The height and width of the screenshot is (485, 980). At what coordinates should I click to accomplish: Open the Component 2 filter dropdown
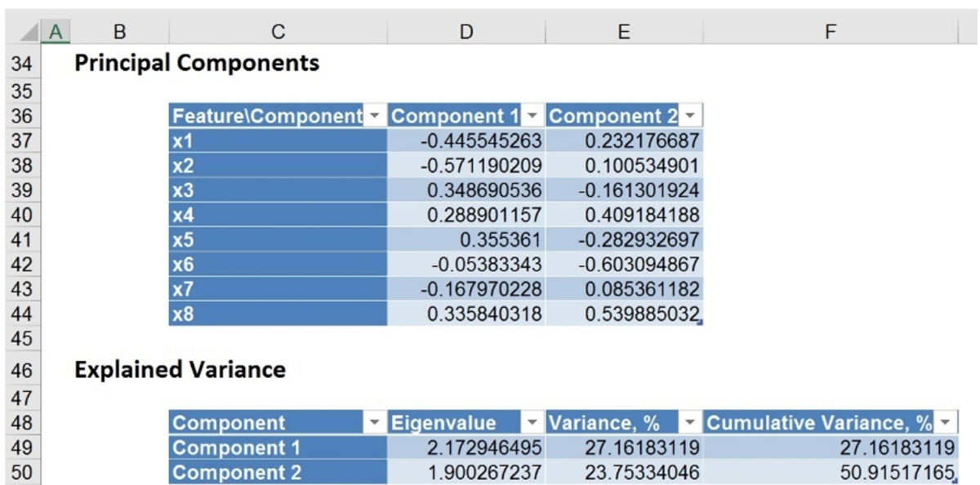688,115
